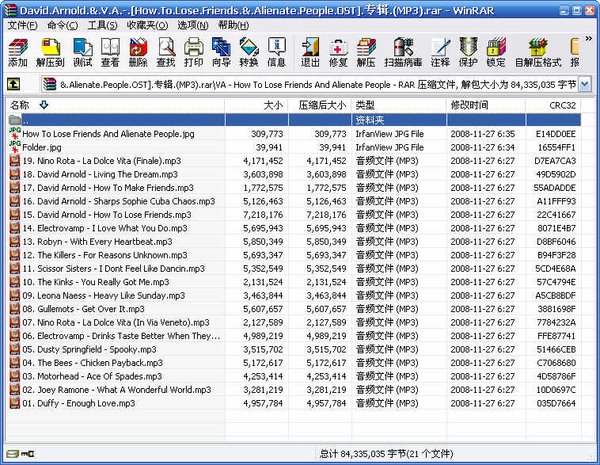
Task: Open the 收藏夹(O) menu
Action: click(147, 25)
